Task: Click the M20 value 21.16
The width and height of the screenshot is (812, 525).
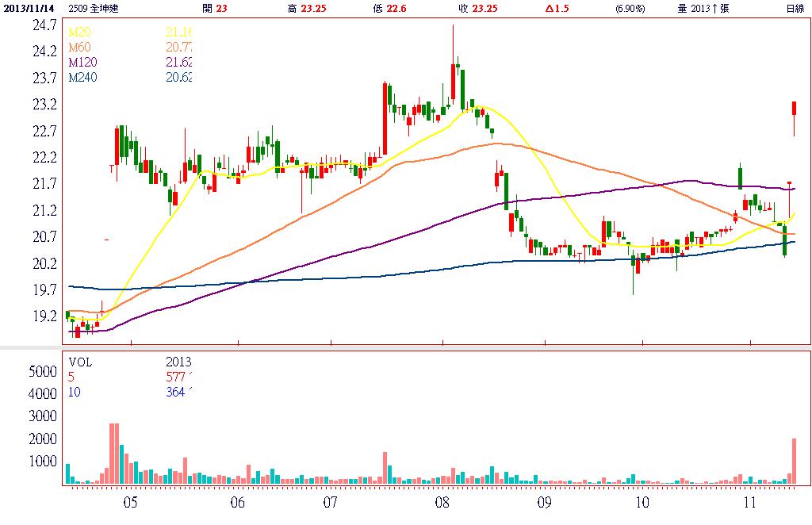Action: tap(178, 32)
